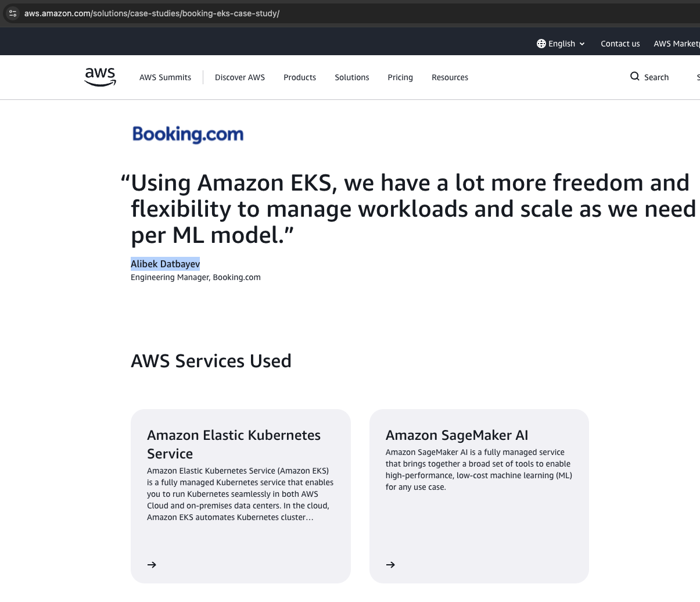700x602 pixels.
Task: Click the site settings icon in address bar
Action: point(13,13)
